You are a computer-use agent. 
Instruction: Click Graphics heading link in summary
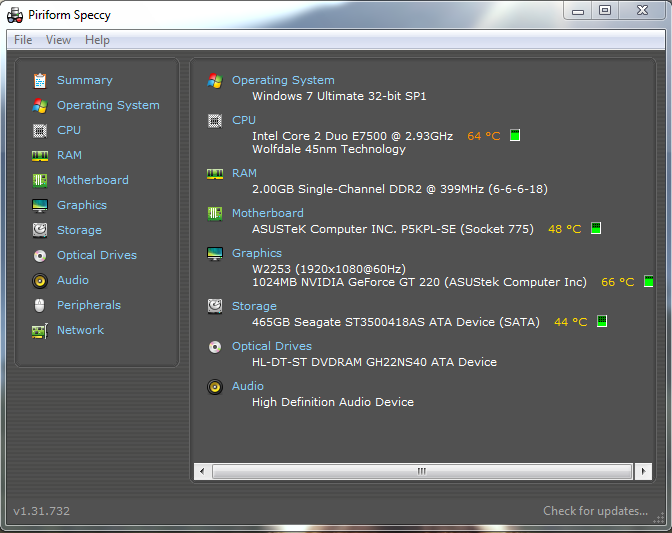click(257, 253)
